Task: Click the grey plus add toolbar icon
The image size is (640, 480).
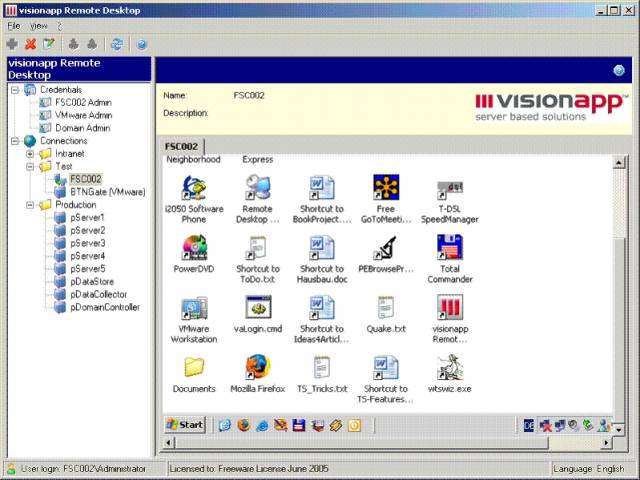Action: pyautogui.click(x=12, y=44)
